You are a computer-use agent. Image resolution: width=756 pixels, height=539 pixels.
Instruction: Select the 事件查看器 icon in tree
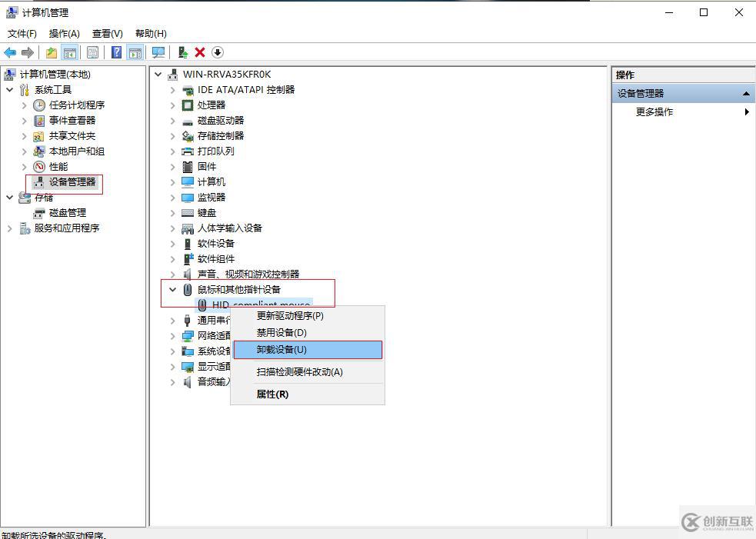[x=39, y=121]
